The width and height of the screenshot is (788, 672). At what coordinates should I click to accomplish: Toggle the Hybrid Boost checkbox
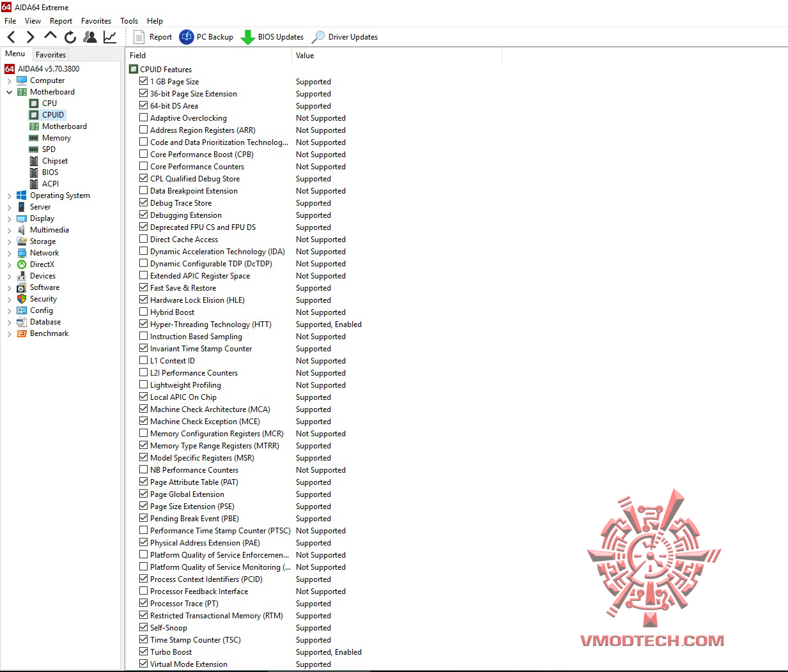click(x=144, y=312)
